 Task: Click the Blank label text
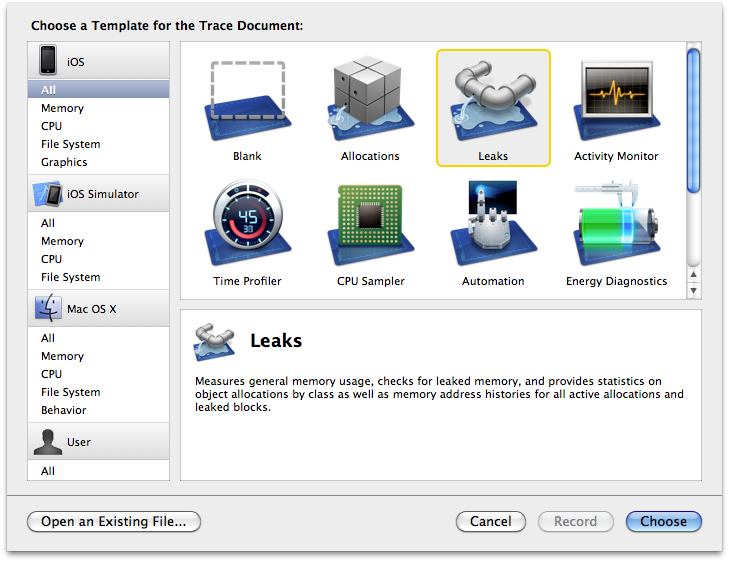(247, 156)
